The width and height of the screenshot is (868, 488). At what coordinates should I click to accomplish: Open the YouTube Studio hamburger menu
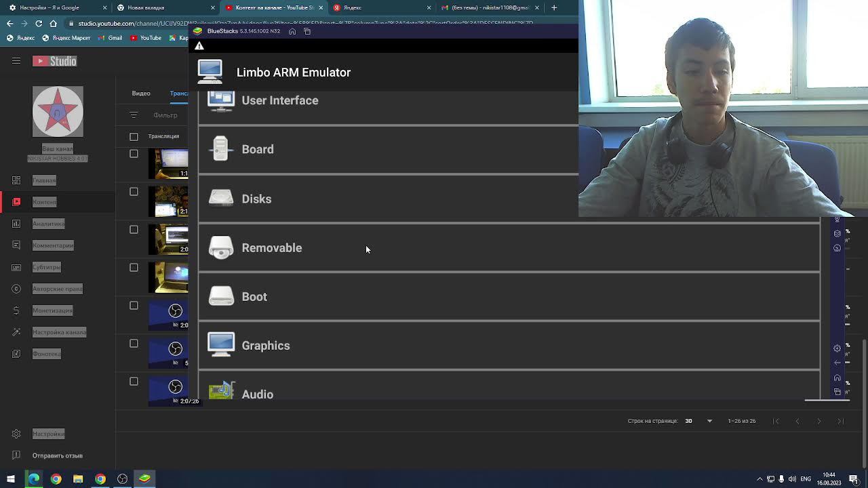[16, 61]
